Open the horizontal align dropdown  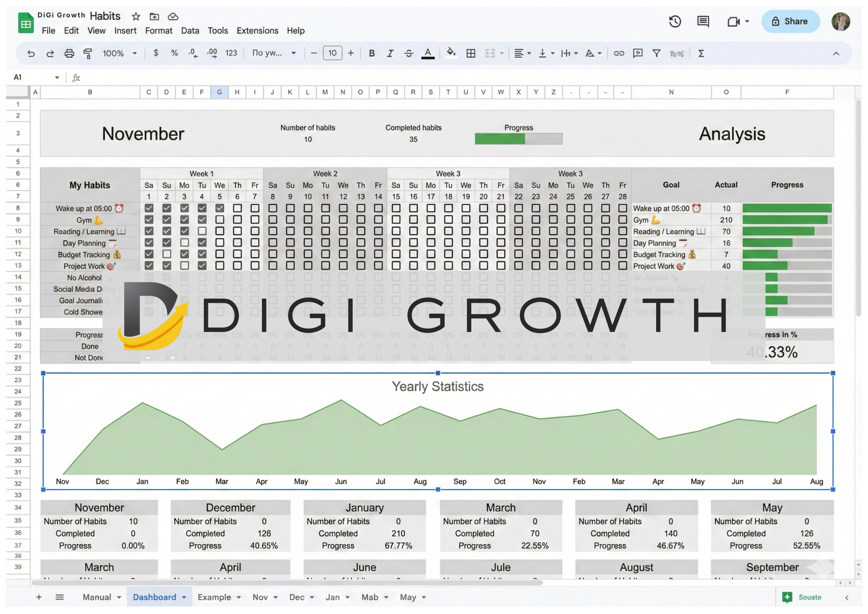[521, 53]
